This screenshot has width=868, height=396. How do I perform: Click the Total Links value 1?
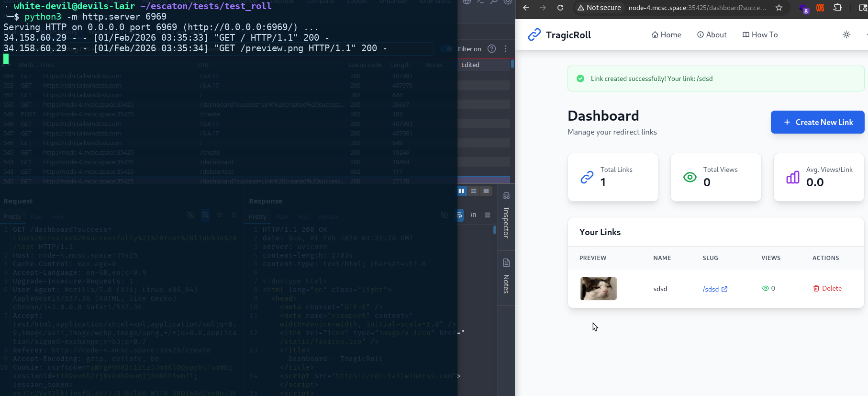tap(603, 182)
